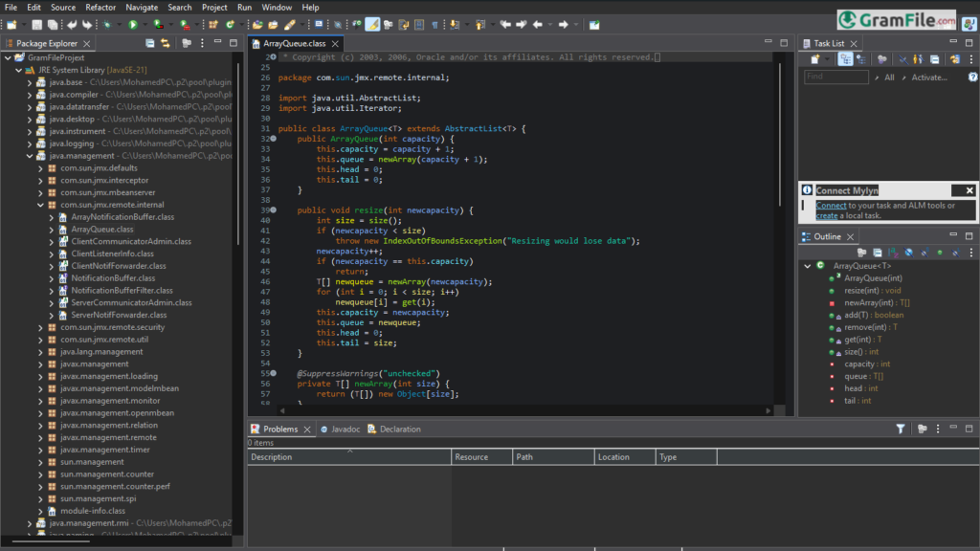980x551 pixels.
Task: Toggle categorized presentation in Task List
Action: tap(845, 58)
